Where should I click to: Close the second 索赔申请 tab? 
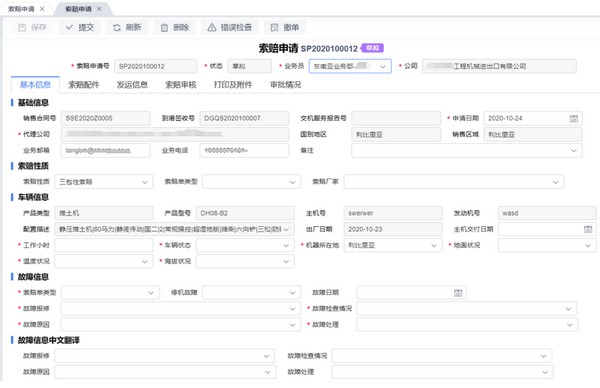[x=99, y=9]
